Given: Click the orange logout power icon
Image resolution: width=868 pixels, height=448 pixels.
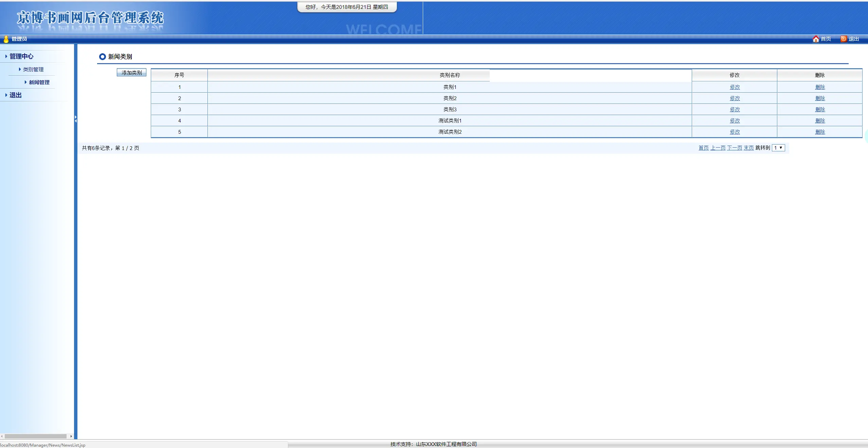Looking at the screenshot, I should [844, 39].
